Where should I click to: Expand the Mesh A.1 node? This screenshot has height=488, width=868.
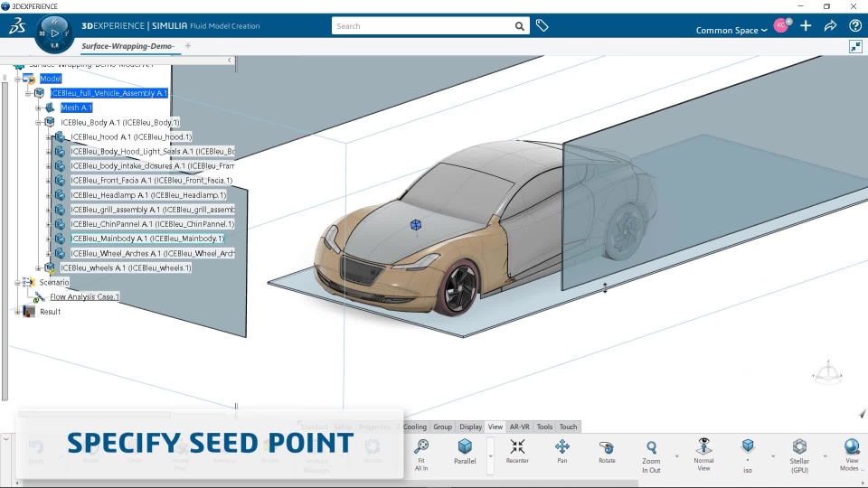[x=38, y=108]
